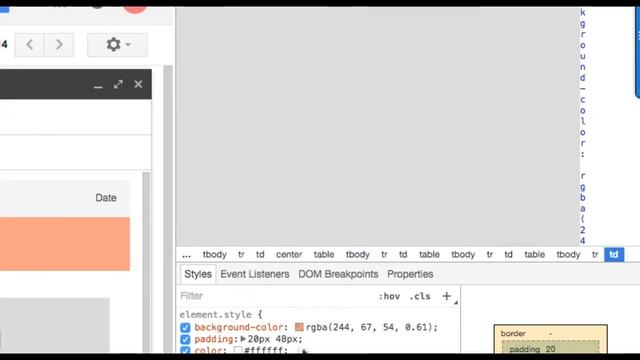Uncheck the color property checkbox

pyautogui.click(x=185, y=350)
